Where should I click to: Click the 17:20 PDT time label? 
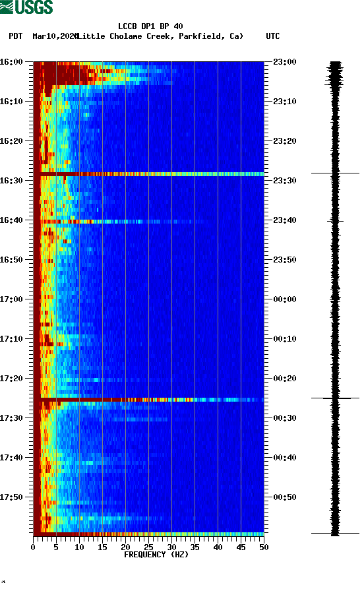pos(11,379)
